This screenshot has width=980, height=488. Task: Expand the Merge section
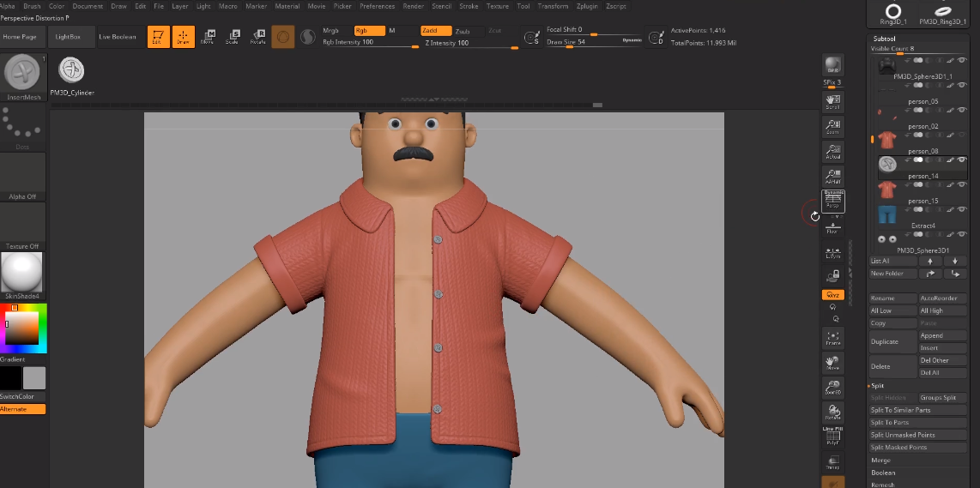[x=880, y=461]
